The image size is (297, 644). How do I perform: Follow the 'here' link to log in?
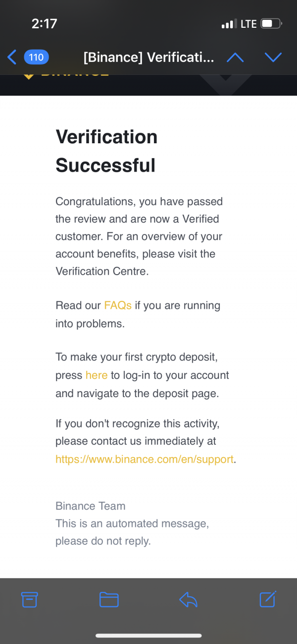pyautogui.click(x=97, y=375)
